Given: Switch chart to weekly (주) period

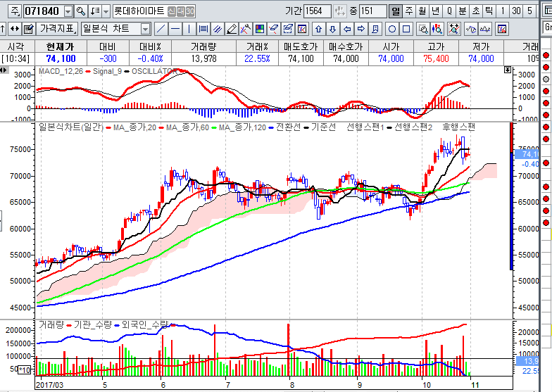Looking at the screenshot, I should pos(408,11).
